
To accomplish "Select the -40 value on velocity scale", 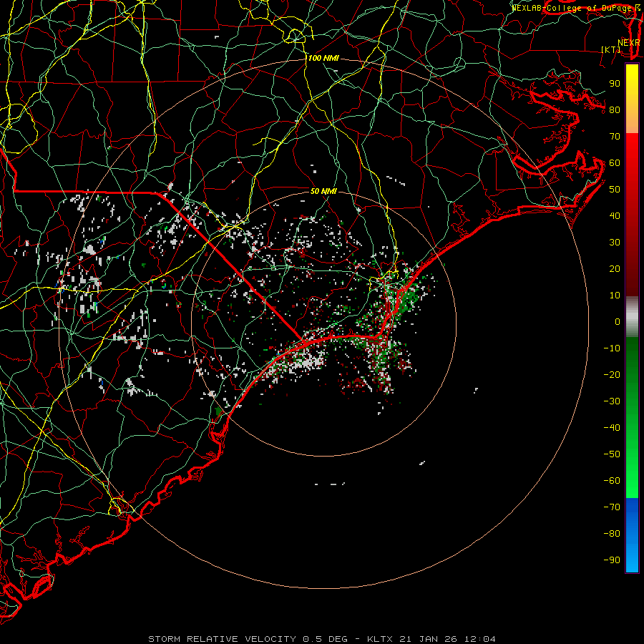I will point(612,428).
